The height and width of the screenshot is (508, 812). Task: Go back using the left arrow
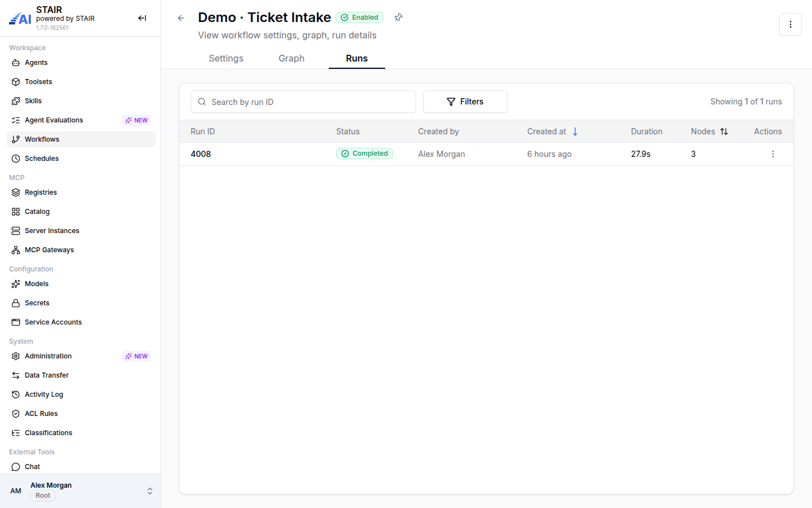[181, 18]
